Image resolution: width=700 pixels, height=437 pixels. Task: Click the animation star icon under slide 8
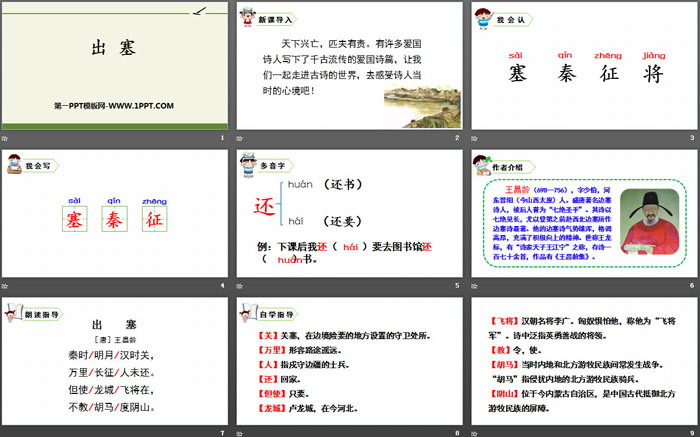pos(240,433)
